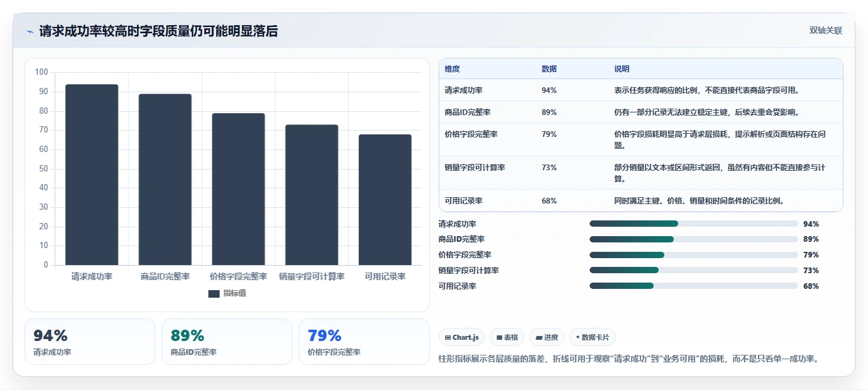The width and height of the screenshot is (868, 390).
Task: Click the 请求成功率 x-axis label
Action: [92, 276]
